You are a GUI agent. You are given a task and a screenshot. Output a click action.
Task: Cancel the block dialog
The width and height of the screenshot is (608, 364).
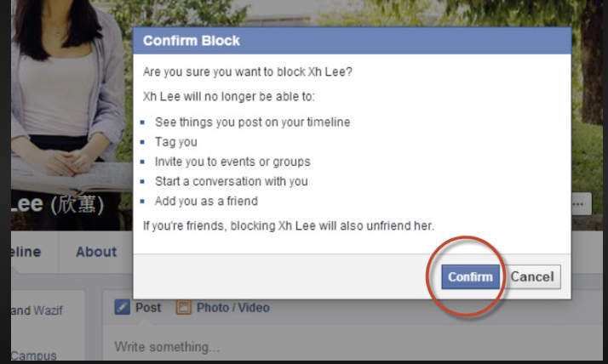[532, 276]
